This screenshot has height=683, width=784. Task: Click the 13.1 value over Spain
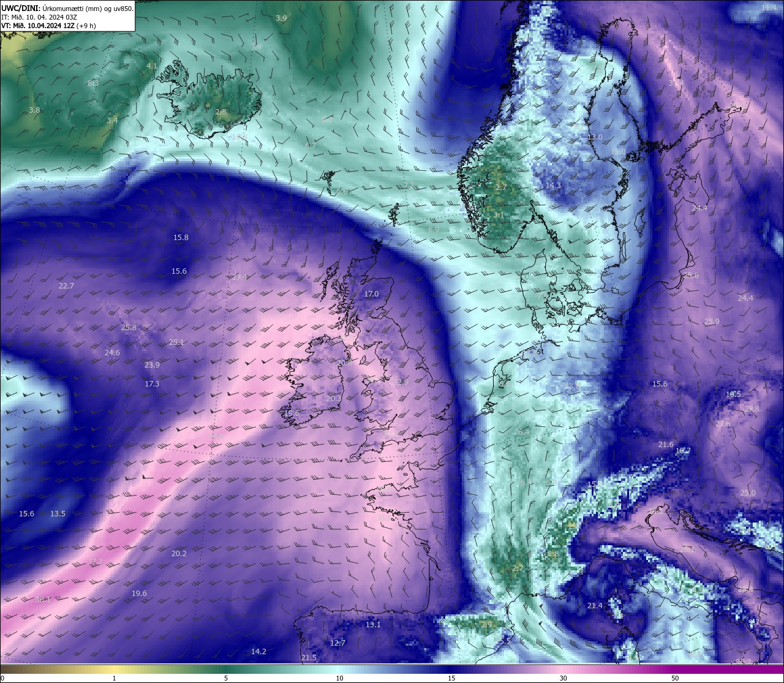tap(373, 625)
